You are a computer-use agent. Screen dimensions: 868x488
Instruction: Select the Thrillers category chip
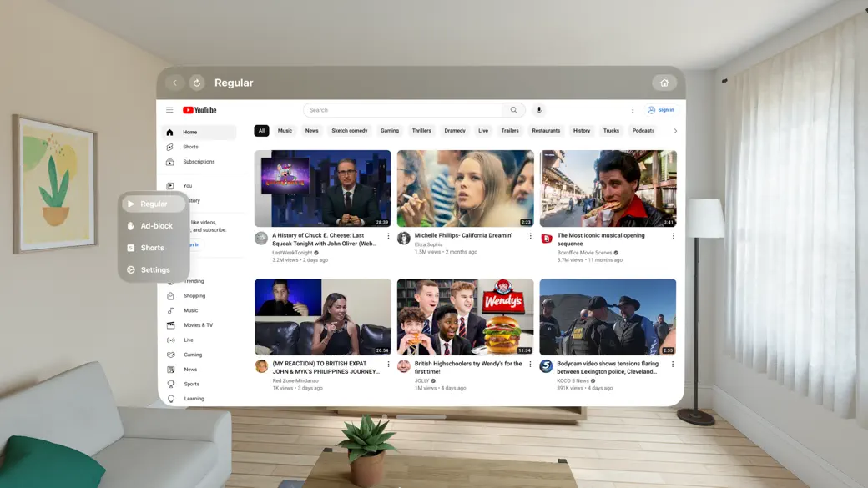pos(421,131)
